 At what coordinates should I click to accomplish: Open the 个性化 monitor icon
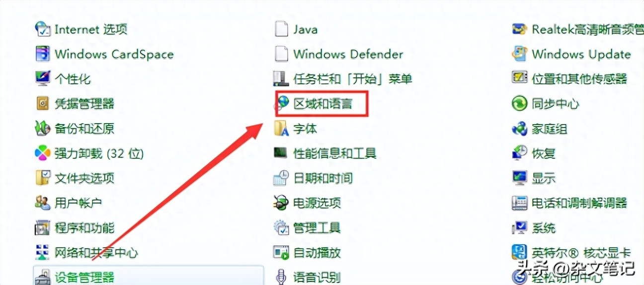point(43,78)
